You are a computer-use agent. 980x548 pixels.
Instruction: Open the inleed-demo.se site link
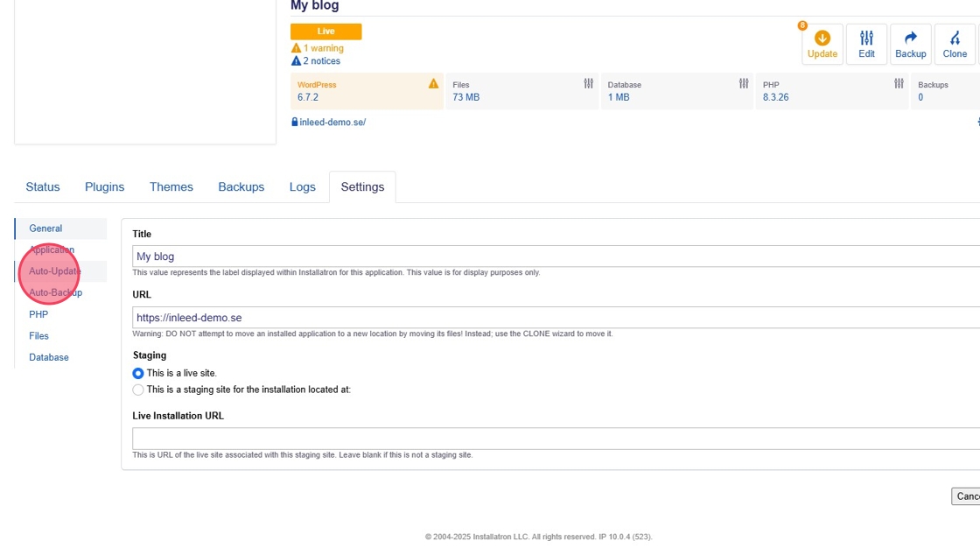332,123
